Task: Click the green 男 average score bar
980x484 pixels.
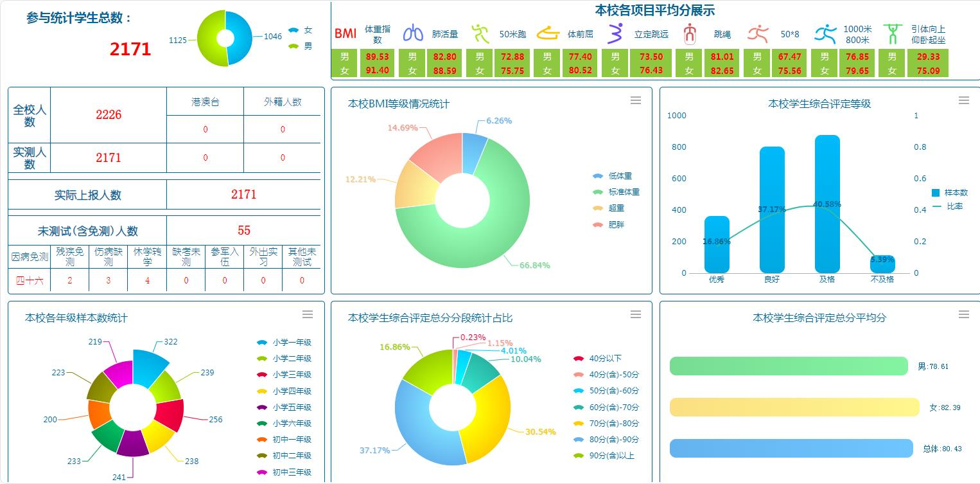Action: pos(789,366)
